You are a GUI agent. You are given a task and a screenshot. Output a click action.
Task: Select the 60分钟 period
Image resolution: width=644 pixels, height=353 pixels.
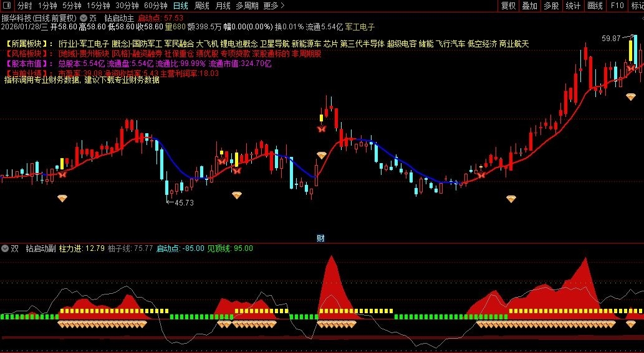(156, 6)
